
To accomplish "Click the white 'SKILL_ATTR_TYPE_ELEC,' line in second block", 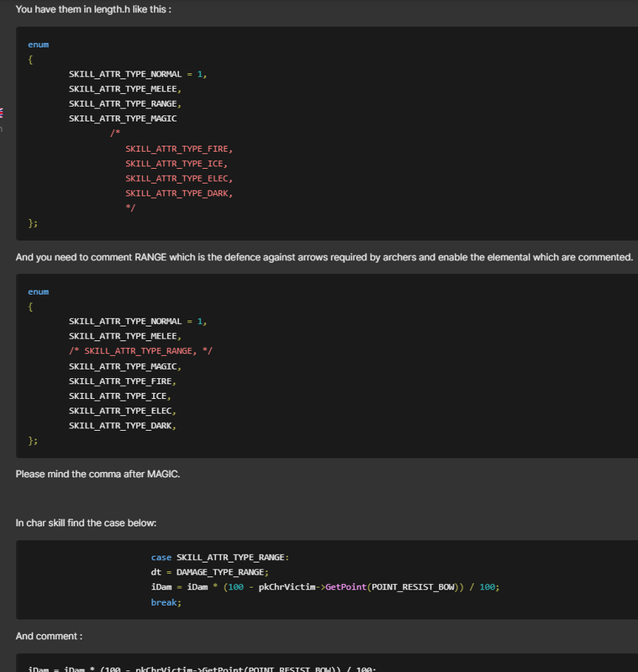I will point(122,411).
